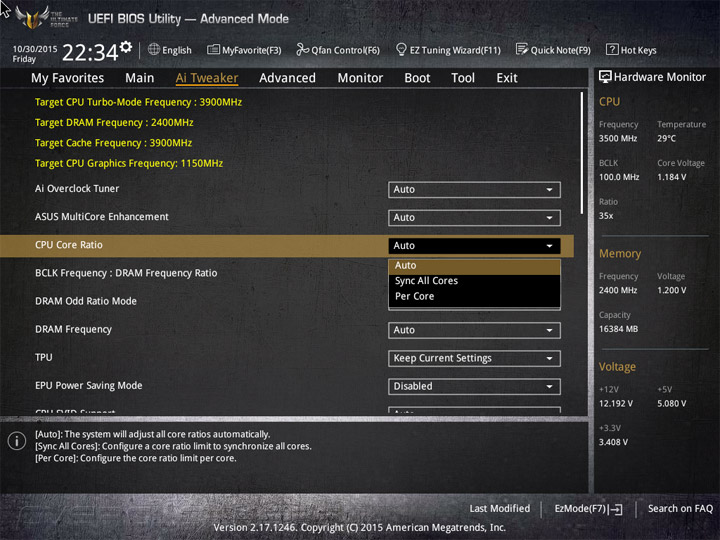Click Target CPU Graphics Frequency text
The image size is (720, 540).
(129, 163)
